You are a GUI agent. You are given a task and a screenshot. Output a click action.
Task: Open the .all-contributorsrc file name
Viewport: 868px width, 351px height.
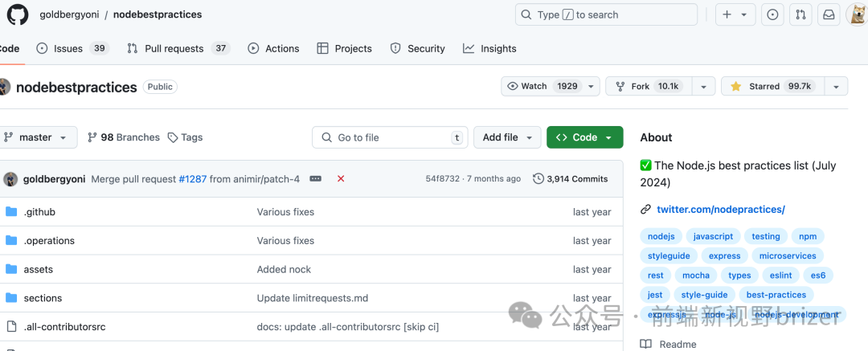click(x=64, y=327)
